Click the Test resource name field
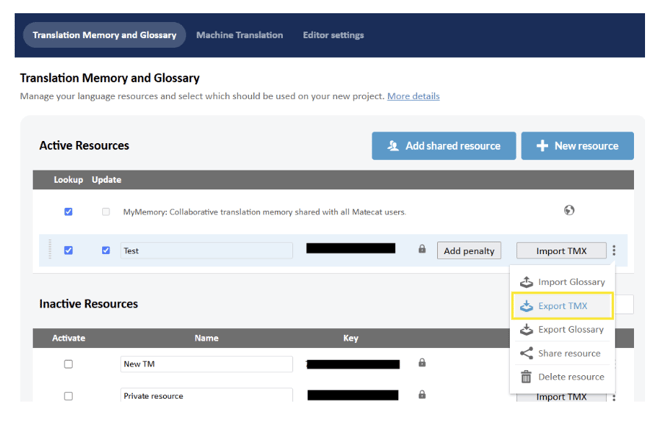The width and height of the screenshot is (670, 431). click(206, 251)
